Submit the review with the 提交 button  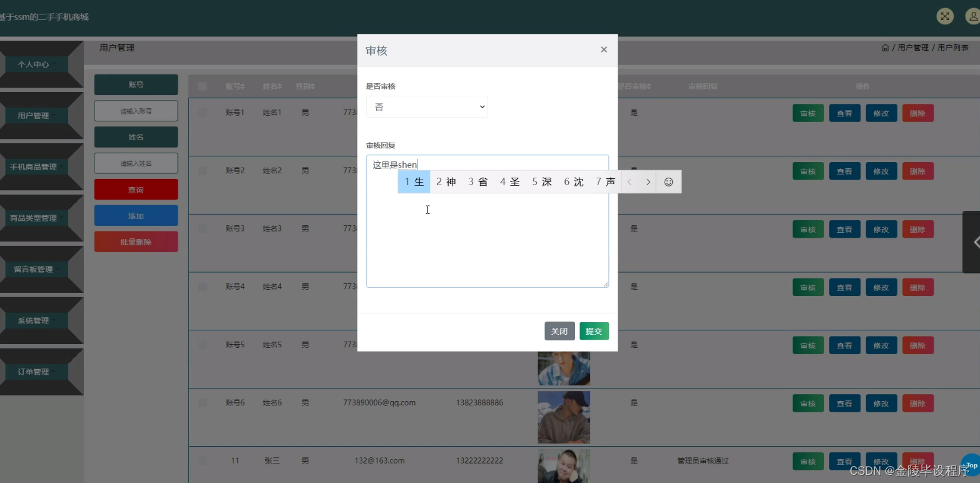pyautogui.click(x=593, y=331)
